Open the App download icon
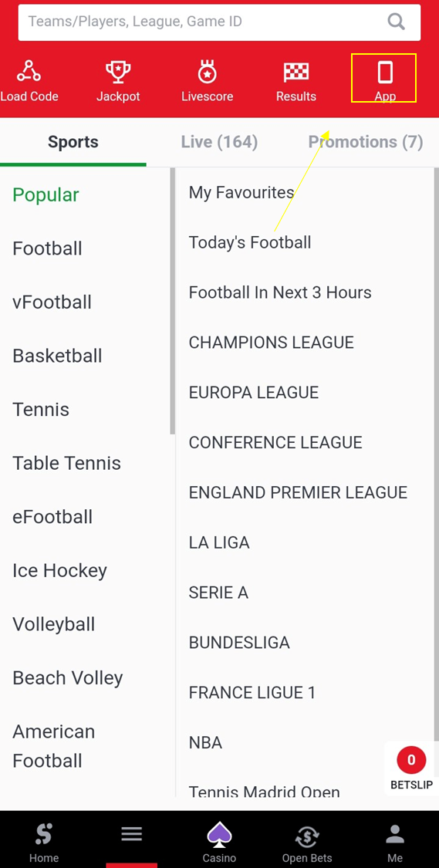 pyautogui.click(x=385, y=73)
